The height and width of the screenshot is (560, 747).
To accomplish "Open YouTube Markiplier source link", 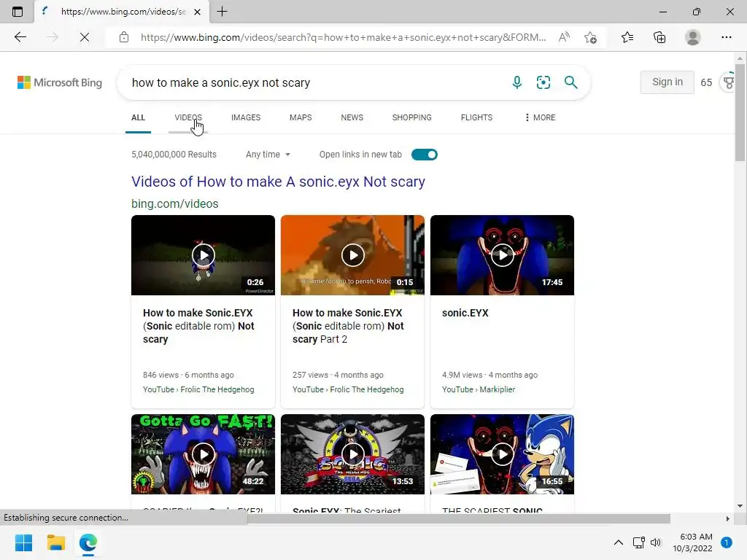I will 479,389.
